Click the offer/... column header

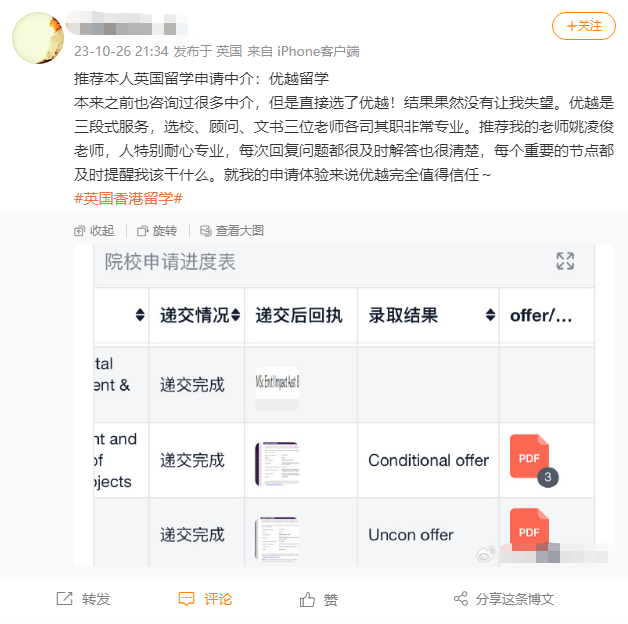pos(541,316)
